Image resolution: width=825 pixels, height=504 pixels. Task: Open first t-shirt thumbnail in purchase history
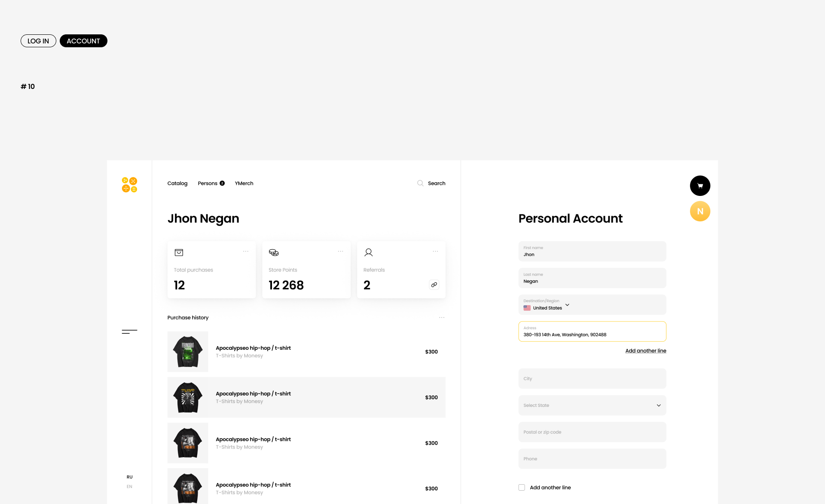[x=188, y=351]
